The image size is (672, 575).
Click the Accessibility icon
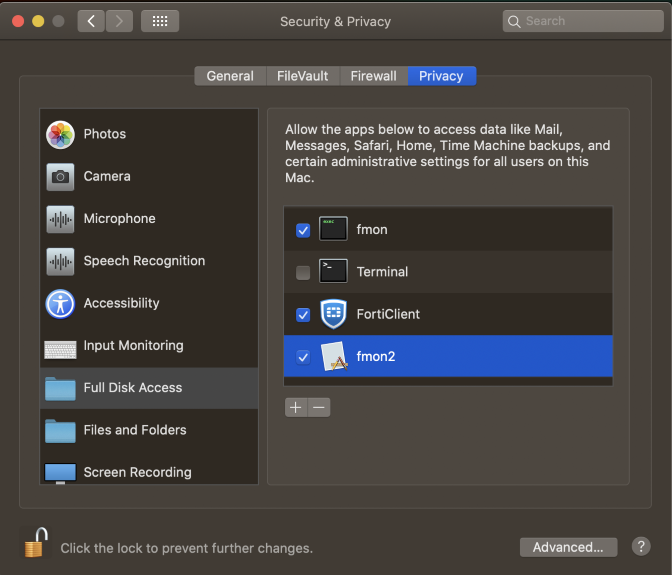point(60,304)
